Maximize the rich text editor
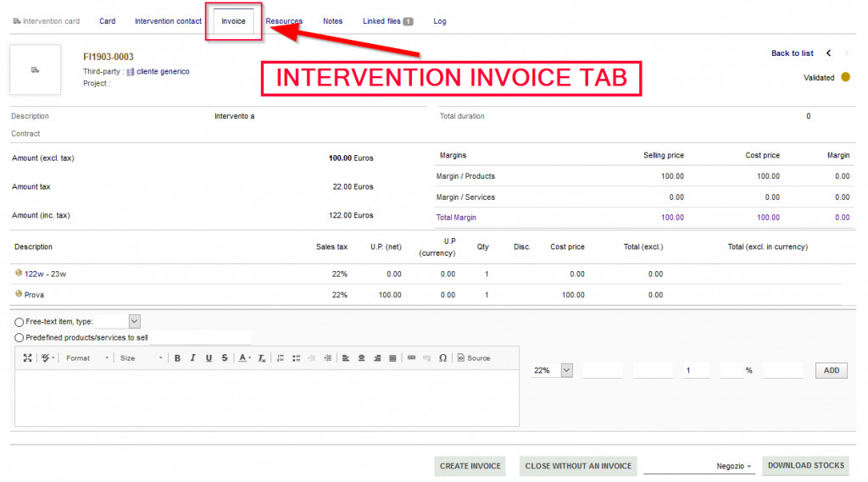The image size is (868, 482). 27,358
